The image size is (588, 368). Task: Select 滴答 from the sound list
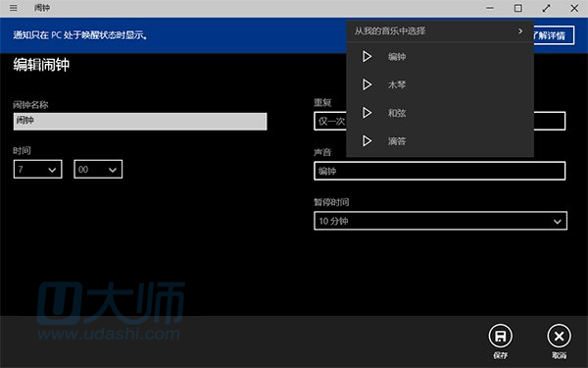[x=397, y=141]
